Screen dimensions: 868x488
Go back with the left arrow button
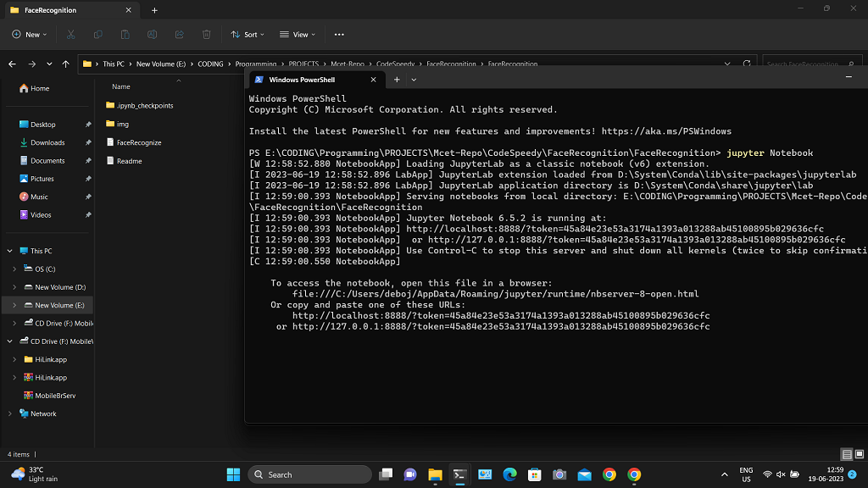pyautogui.click(x=12, y=64)
